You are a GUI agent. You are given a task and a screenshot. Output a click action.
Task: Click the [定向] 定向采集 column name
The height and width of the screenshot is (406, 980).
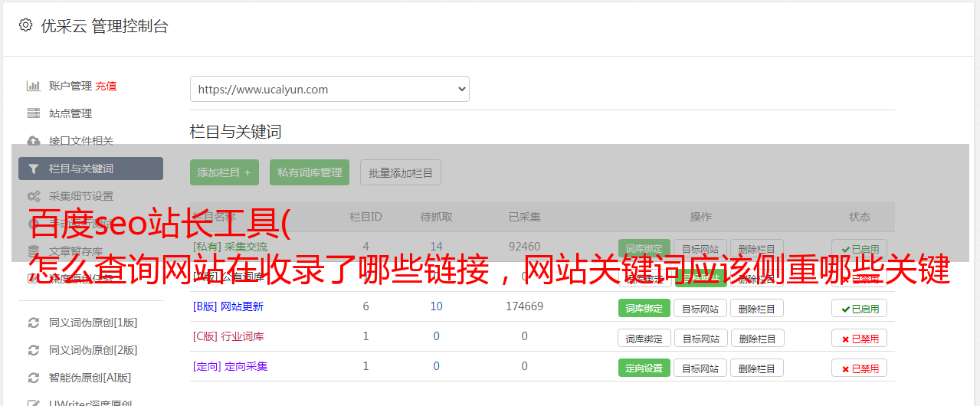(231, 366)
